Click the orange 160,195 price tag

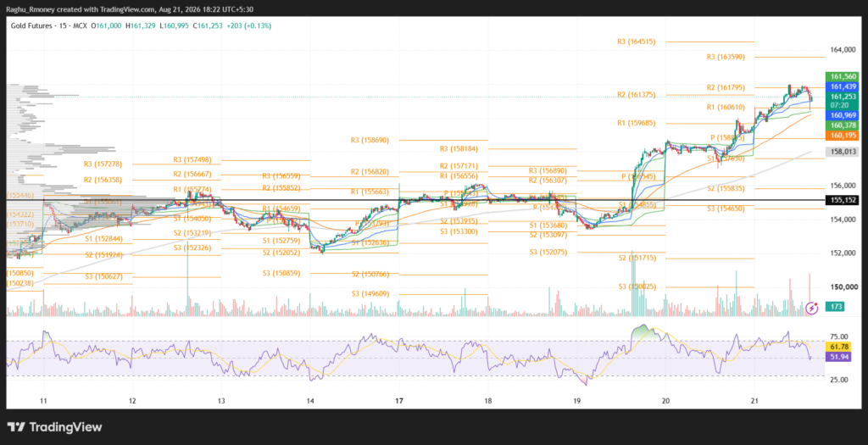(842, 136)
